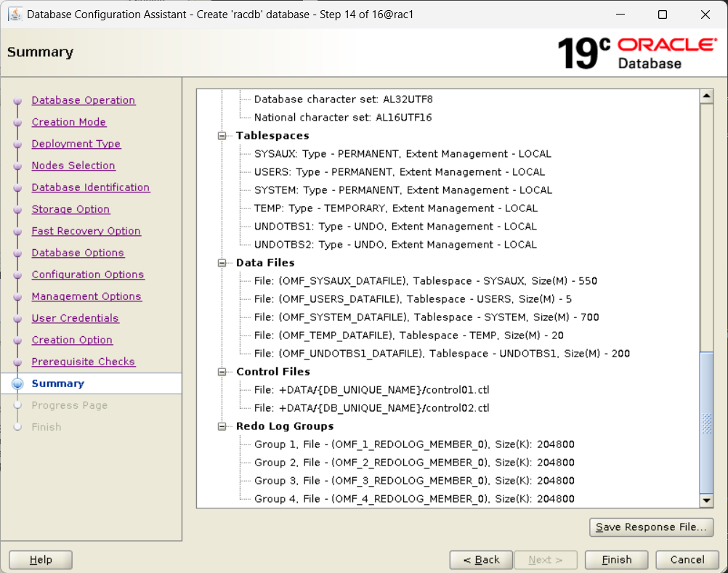Jump to Nodes Selection step
Image resolution: width=728 pixels, height=573 pixels.
(73, 166)
